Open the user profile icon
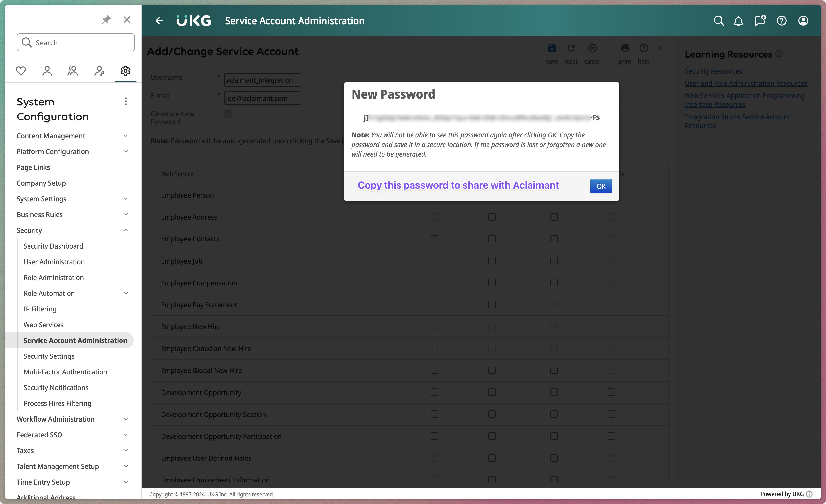 (803, 21)
